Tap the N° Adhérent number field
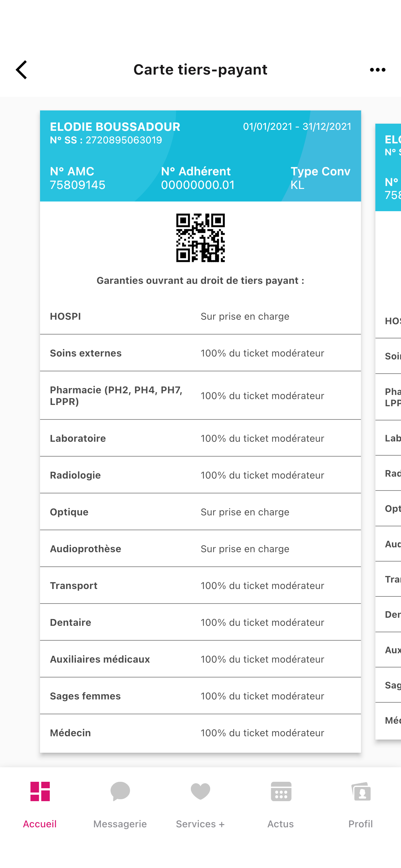Image resolution: width=401 pixels, height=868 pixels. point(198,185)
